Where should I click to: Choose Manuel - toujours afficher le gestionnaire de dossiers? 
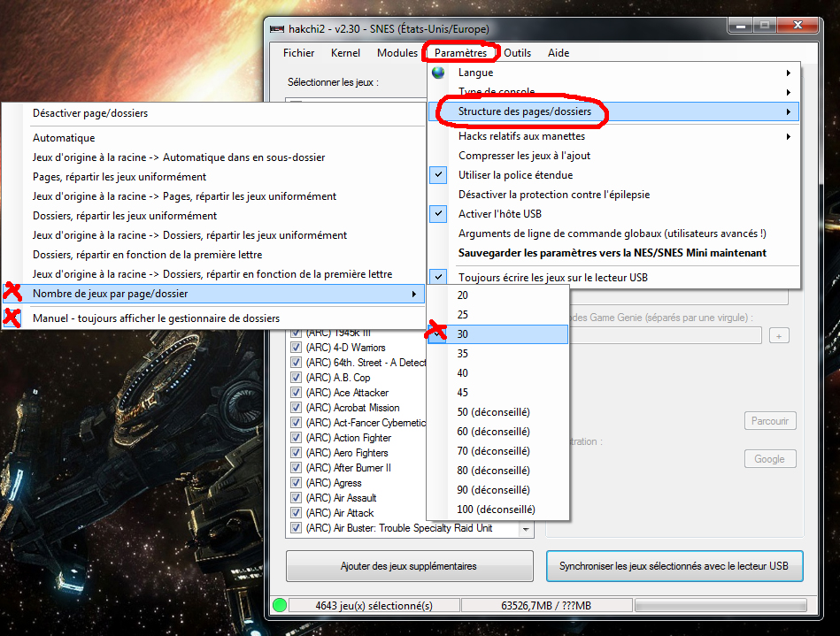click(x=213, y=318)
